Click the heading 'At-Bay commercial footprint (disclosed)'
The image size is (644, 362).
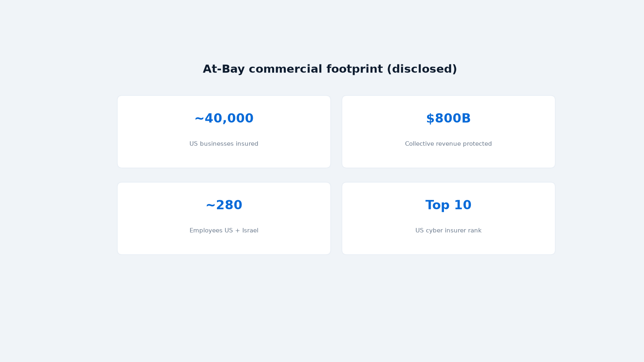tap(330, 69)
